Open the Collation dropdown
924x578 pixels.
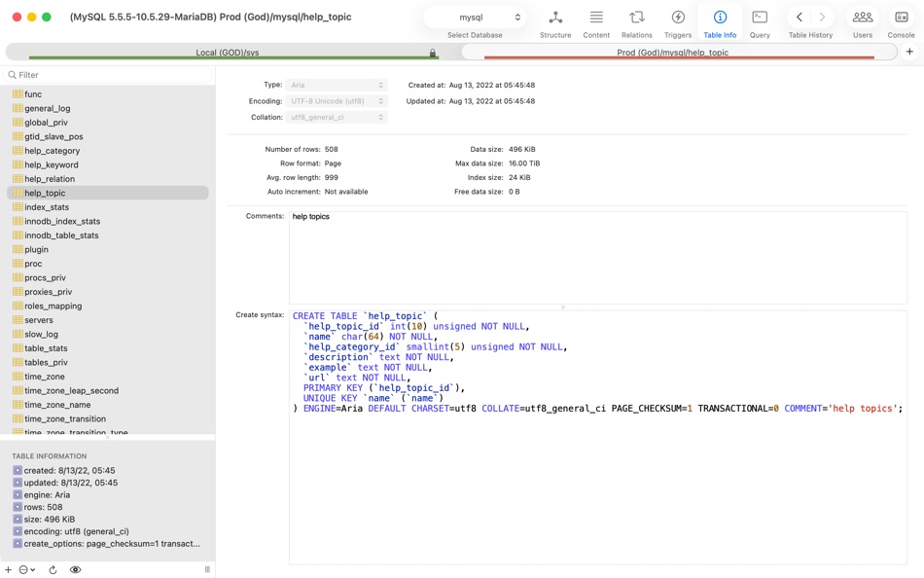coord(337,117)
